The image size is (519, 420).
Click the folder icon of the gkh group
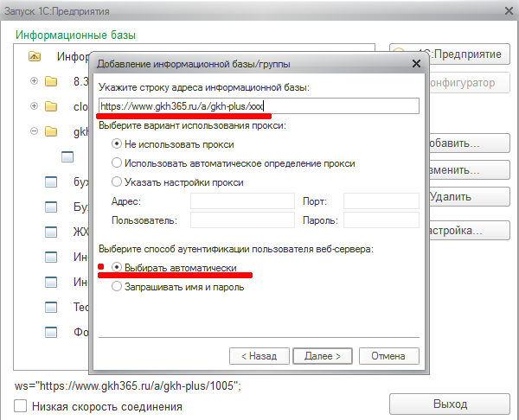[x=51, y=131]
